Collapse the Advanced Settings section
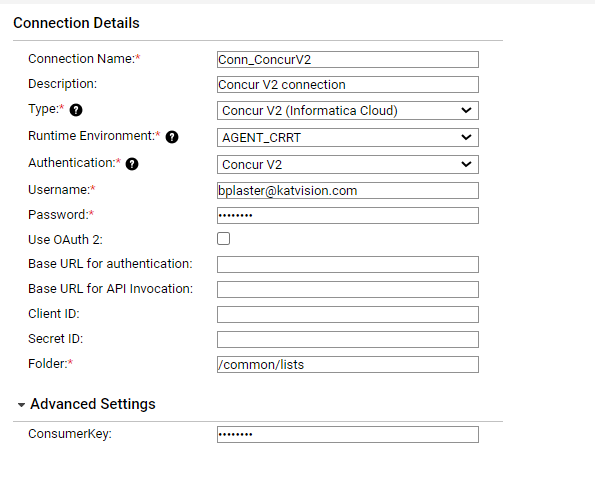Screen dimensions: 595x494 (22, 405)
